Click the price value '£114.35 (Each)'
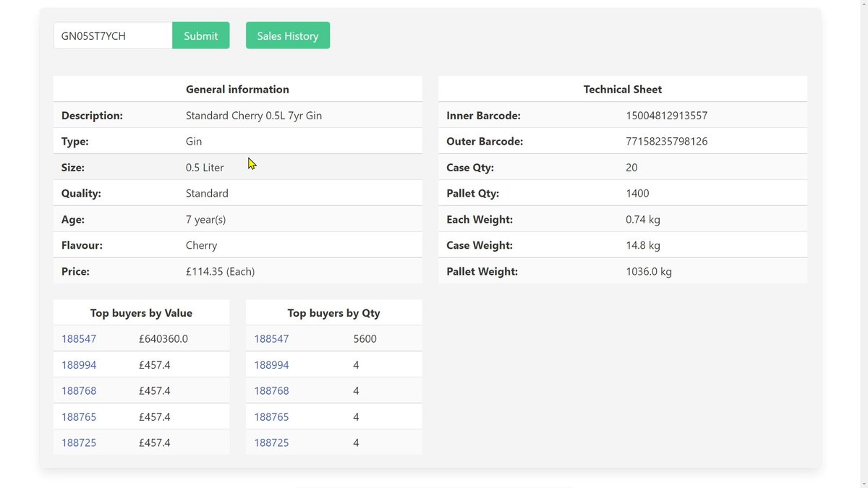Viewport: 868px width, 488px height. [221, 271]
